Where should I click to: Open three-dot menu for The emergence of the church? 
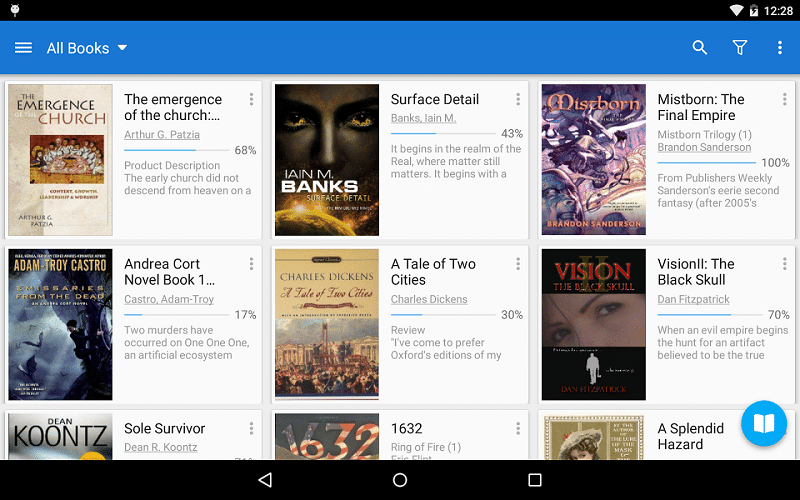click(251, 99)
